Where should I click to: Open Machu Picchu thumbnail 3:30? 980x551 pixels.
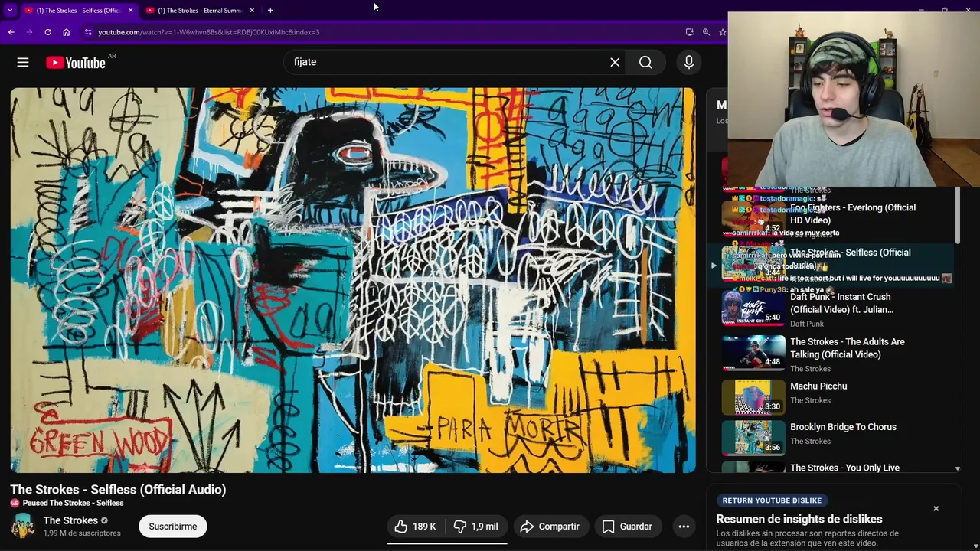(753, 397)
